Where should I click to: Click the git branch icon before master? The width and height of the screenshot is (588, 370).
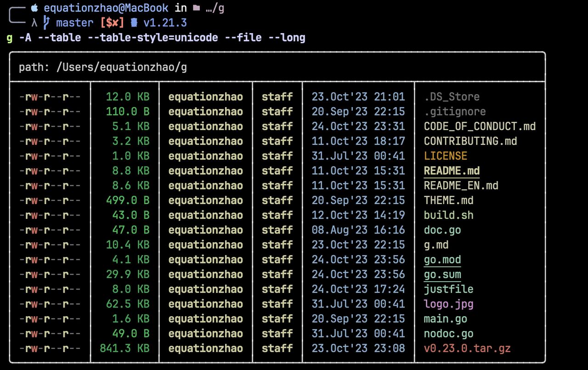[x=46, y=23]
